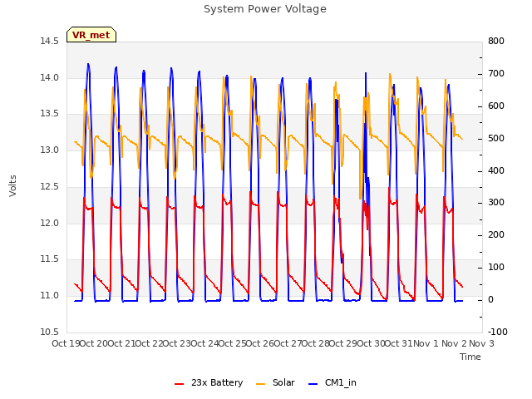Click the Oct 19 date label
The width and height of the screenshot is (532, 399).
pyautogui.click(x=66, y=343)
